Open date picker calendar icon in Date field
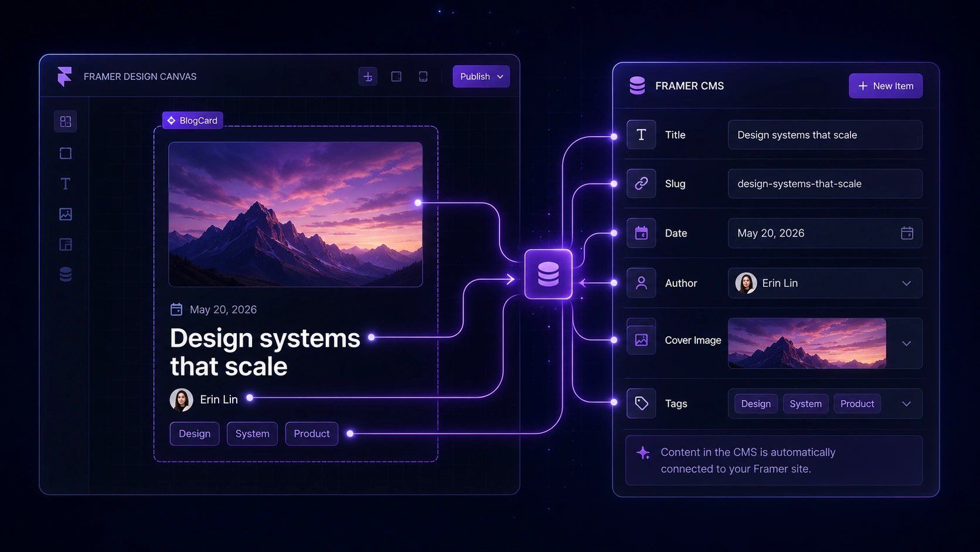Viewport: 980px width, 552px height. 907,233
